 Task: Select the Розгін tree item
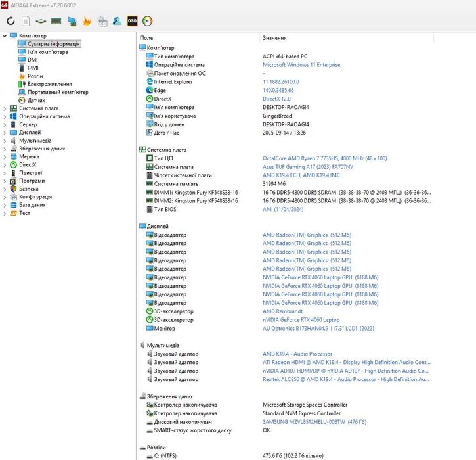(x=35, y=76)
